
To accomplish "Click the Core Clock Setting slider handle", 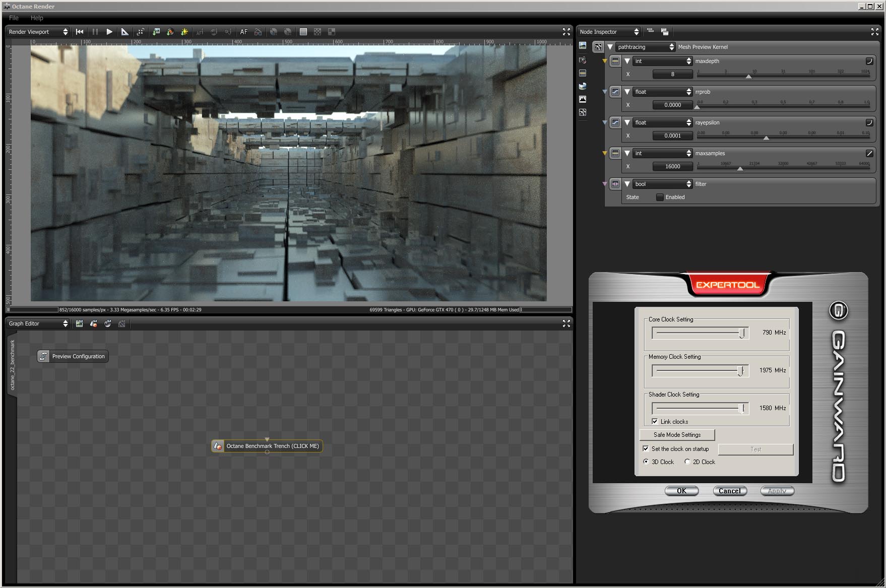I will (741, 333).
